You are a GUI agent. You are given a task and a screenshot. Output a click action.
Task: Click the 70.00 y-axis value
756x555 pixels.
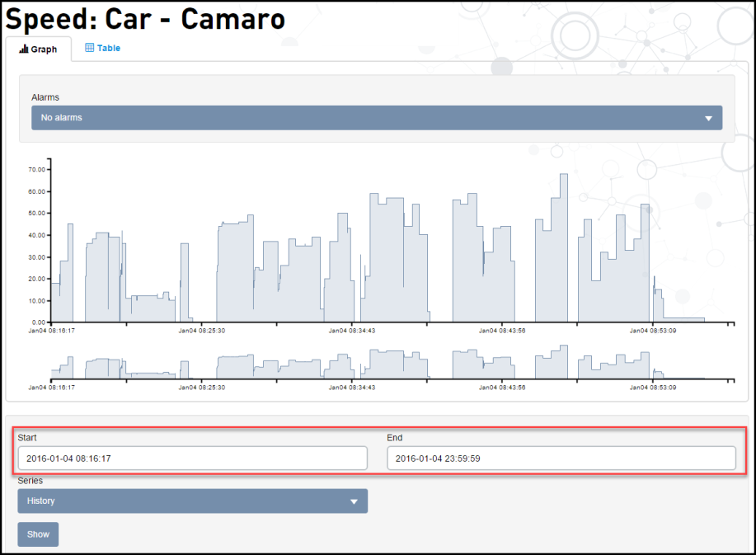(x=36, y=170)
